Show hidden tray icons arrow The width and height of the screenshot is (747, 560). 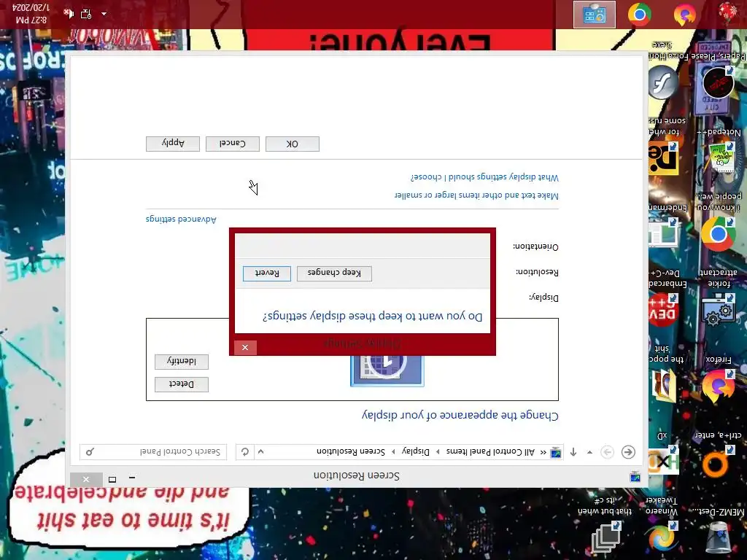(104, 14)
